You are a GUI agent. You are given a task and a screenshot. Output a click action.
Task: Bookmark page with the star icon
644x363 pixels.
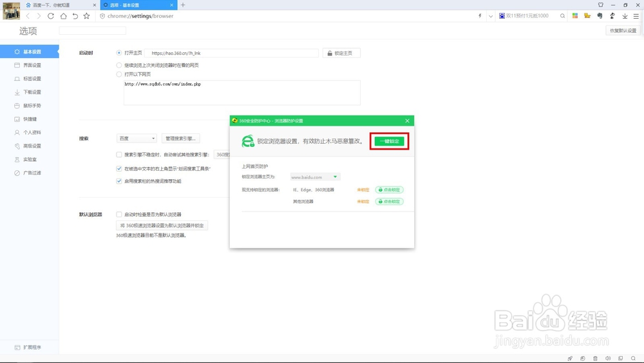[x=87, y=16]
